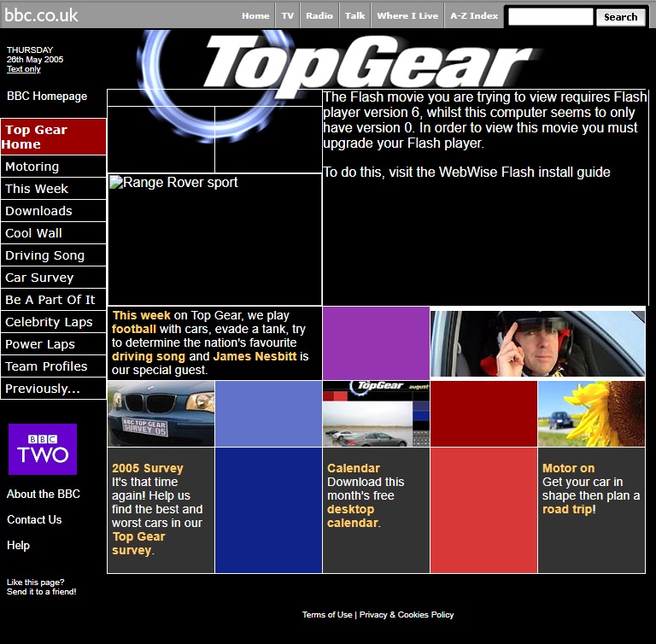The height and width of the screenshot is (644, 656).
Task: Click the 'football' highlighted link
Action: point(134,329)
